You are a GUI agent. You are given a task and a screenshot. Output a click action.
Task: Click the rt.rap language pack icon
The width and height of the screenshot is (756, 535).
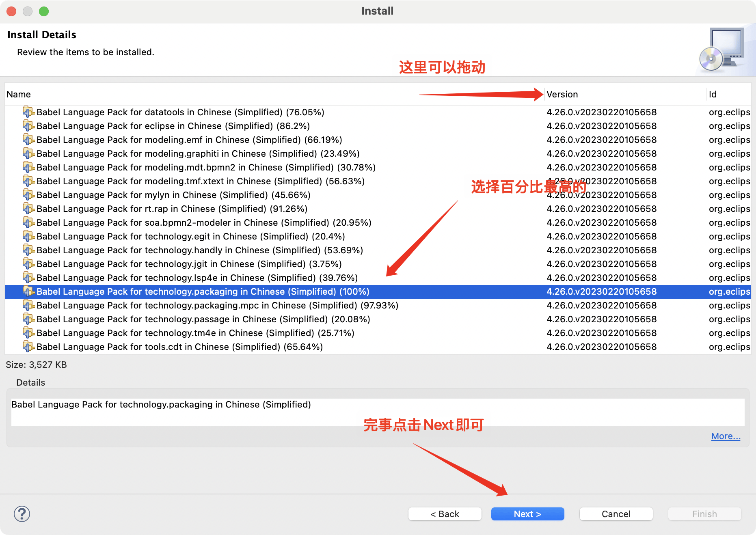point(28,208)
